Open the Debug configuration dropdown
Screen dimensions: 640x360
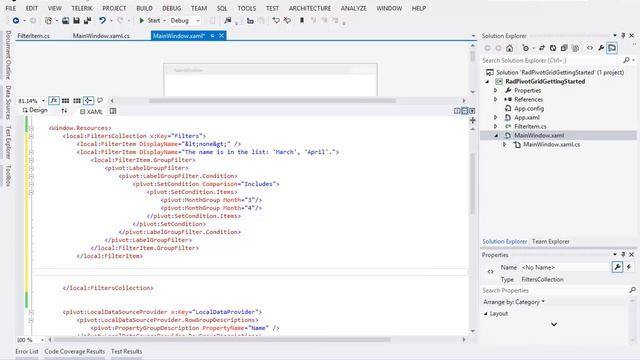[198, 20]
